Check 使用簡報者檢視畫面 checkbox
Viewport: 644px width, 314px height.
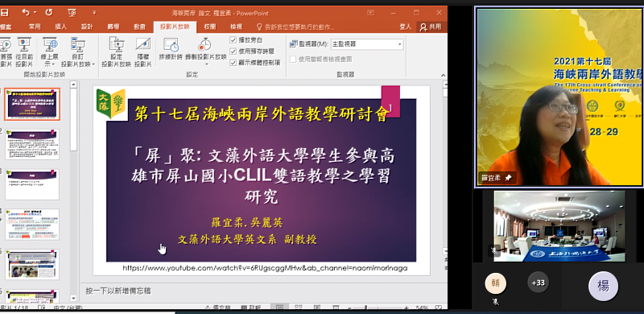tap(293, 60)
